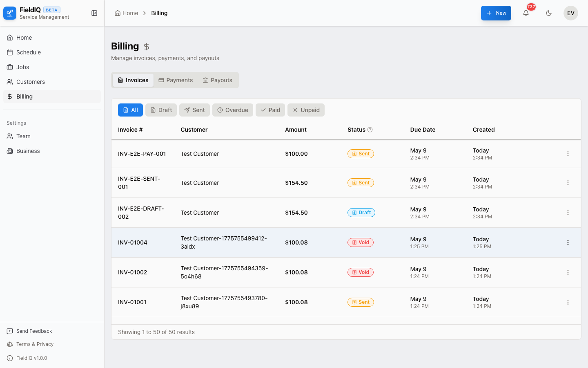Open Terms & Privacy
588x368 pixels.
pyautogui.click(x=34, y=344)
